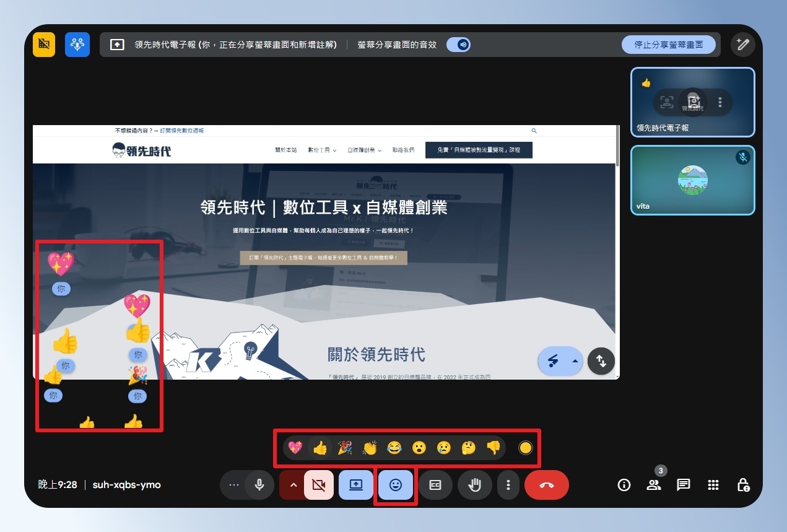Raise hand with the hand button
Image resolution: width=787 pixels, height=532 pixels.
(475, 485)
